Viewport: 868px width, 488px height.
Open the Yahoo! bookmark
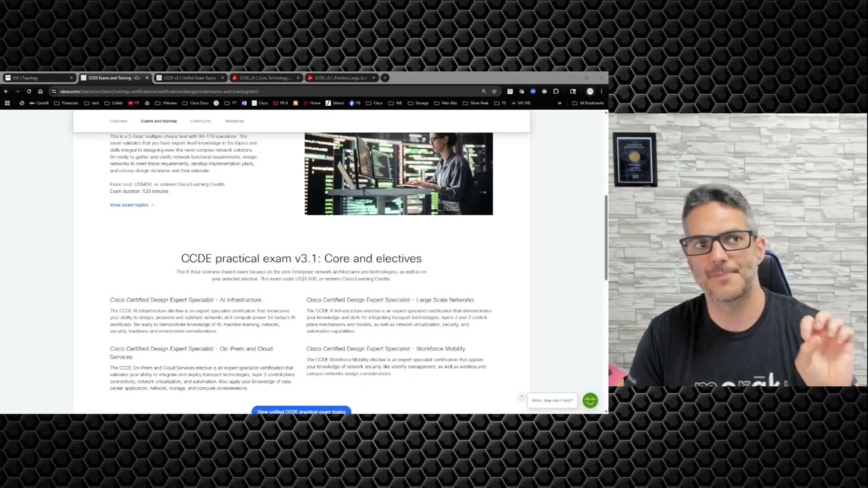(335, 103)
